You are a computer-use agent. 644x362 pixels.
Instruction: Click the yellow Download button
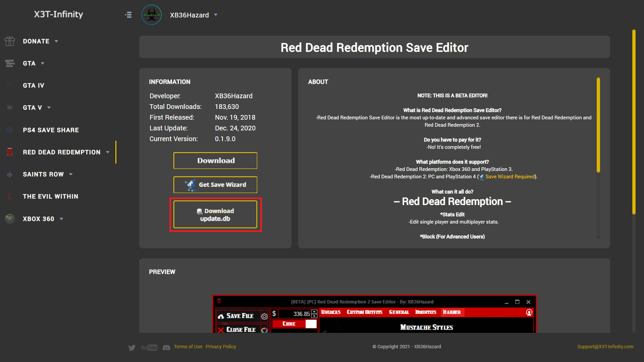tap(215, 161)
